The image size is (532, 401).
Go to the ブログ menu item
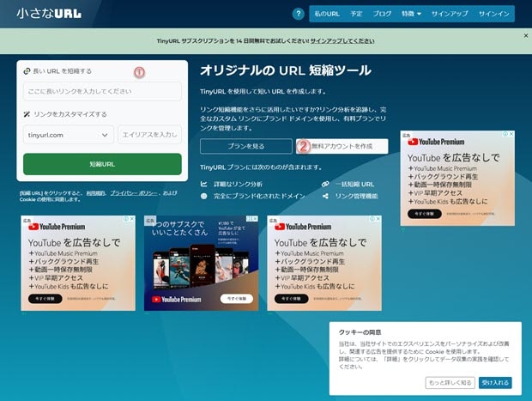click(x=382, y=14)
